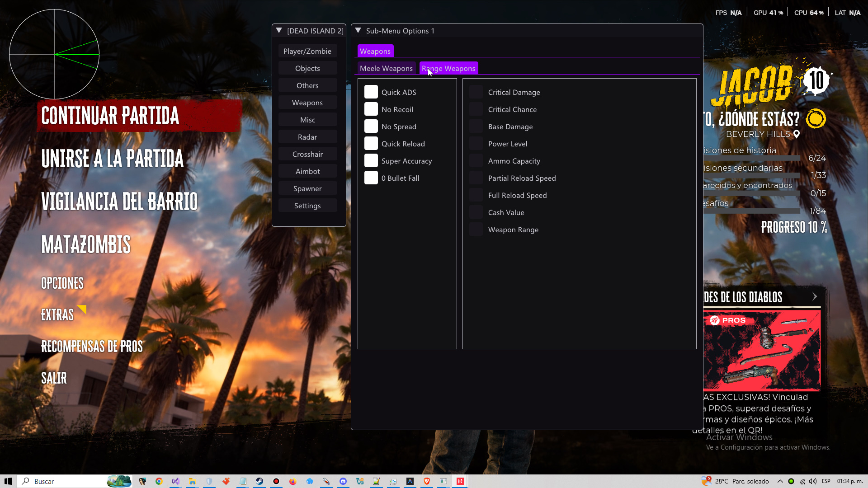
Task: Open the Aimbot section in the cheat menu
Action: coord(307,171)
